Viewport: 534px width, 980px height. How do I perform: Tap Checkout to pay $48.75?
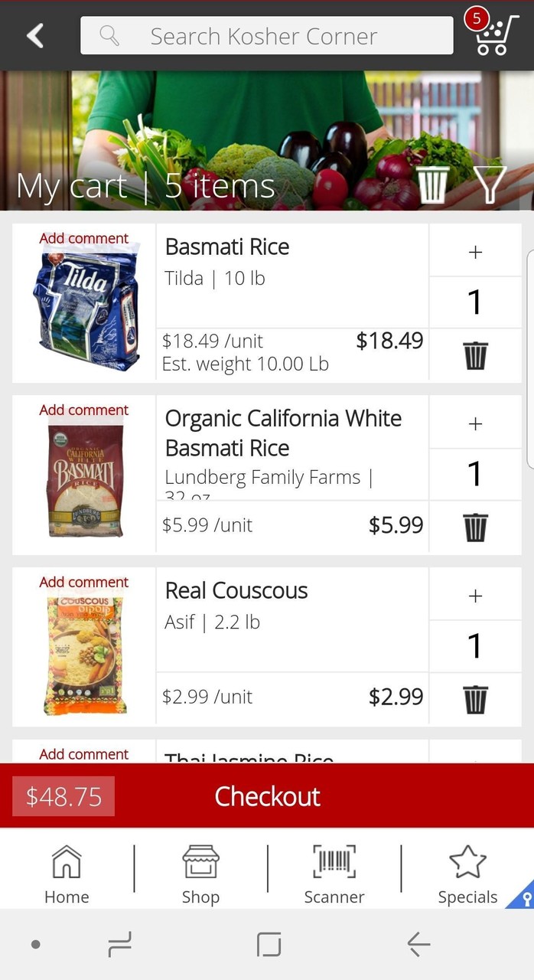(267, 796)
